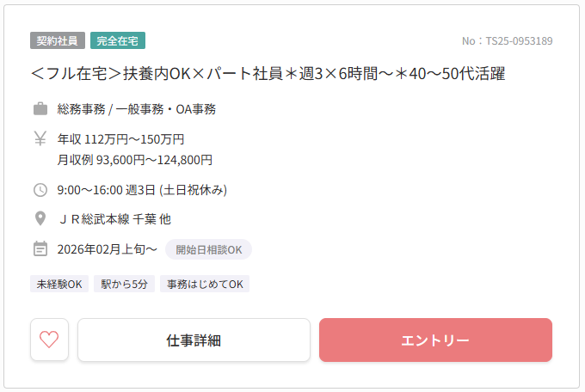Select the 事務はじめてOK tag
The height and width of the screenshot is (392, 585).
coord(205,284)
